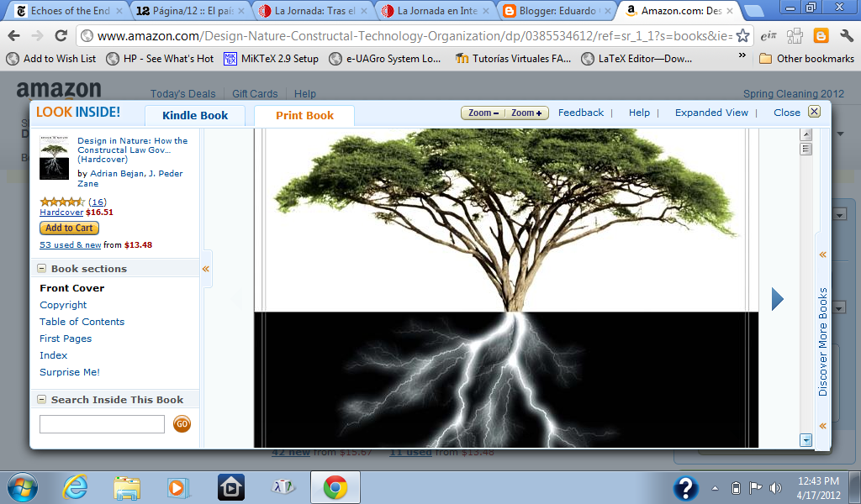Open author Adrian Bejan link
Image resolution: width=861 pixels, height=504 pixels.
(116, 173)
